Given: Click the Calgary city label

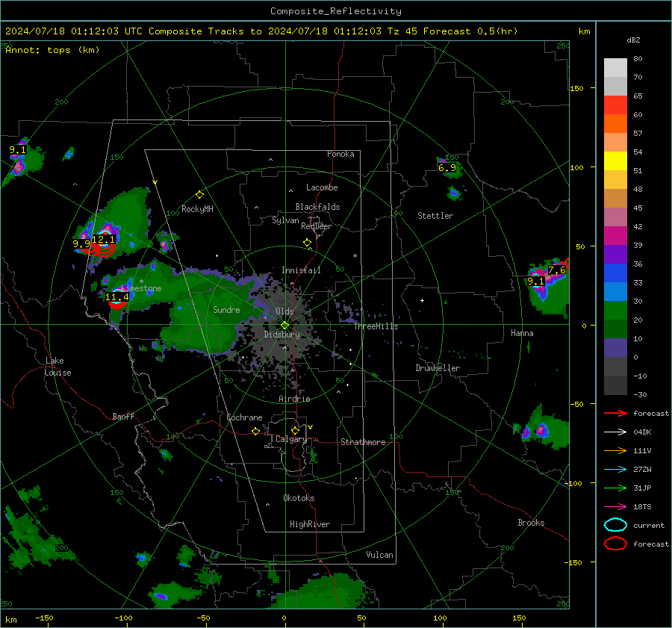Looking at the screenshot, I should coord(291,439).
